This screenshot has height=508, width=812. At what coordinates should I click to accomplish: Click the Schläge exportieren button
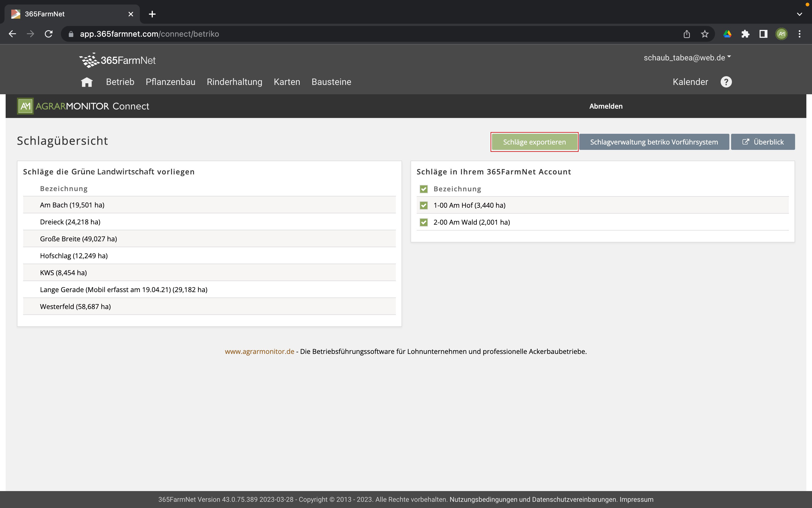[535, 142]
